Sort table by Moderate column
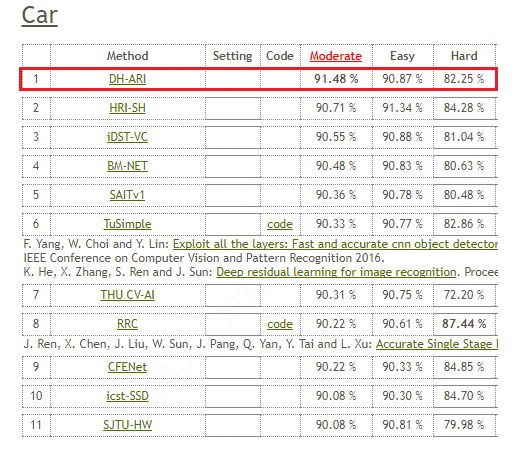Viewport: 522px width, 458px height. pyautogui.click(x=336, y=56)
